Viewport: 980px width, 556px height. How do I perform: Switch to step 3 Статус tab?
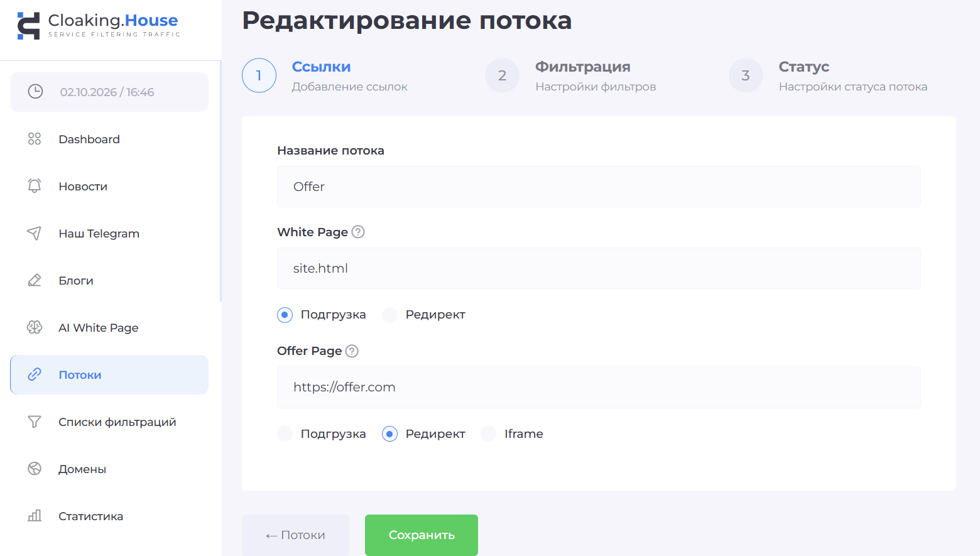point(828,75)
